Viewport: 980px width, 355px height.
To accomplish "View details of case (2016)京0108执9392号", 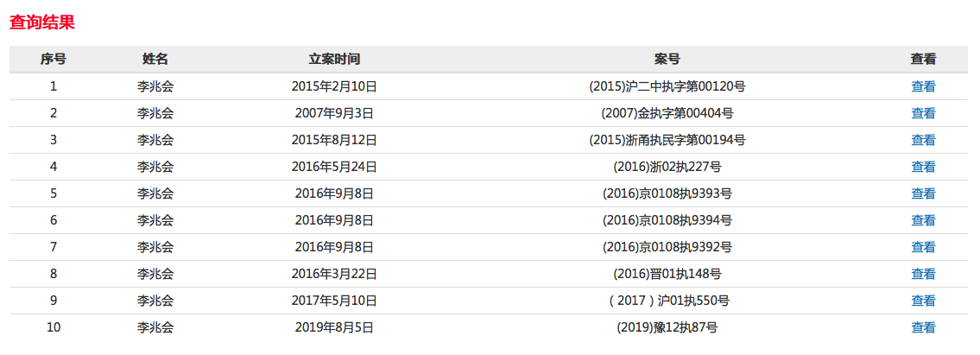I will (923, 247).
